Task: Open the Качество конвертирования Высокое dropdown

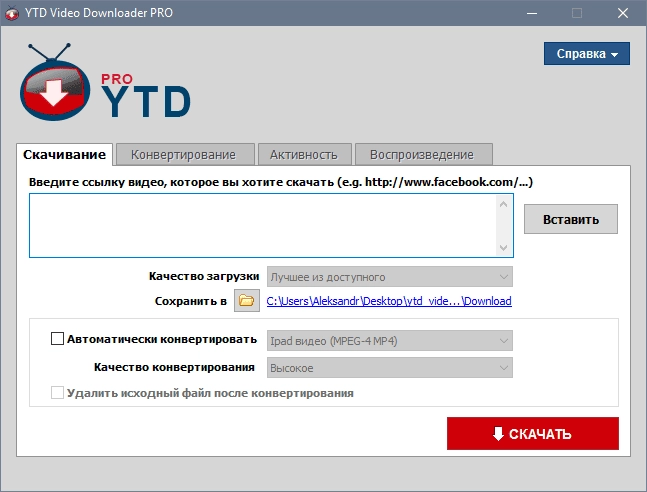Action: click(390, 367)
